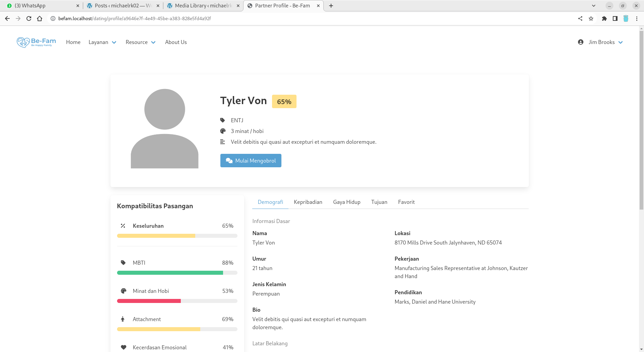
Task: Click Tyler Von's profile avatar image
Action: point(164,129)
